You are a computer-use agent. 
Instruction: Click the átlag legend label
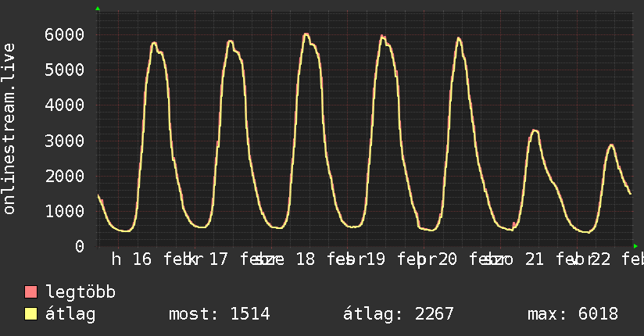(70, 314)
